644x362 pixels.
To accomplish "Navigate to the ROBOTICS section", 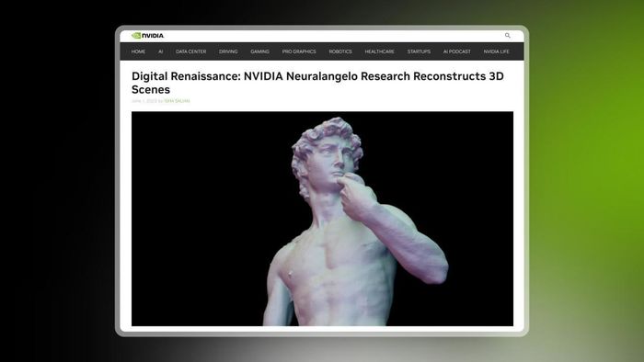I will click(340, 51).
